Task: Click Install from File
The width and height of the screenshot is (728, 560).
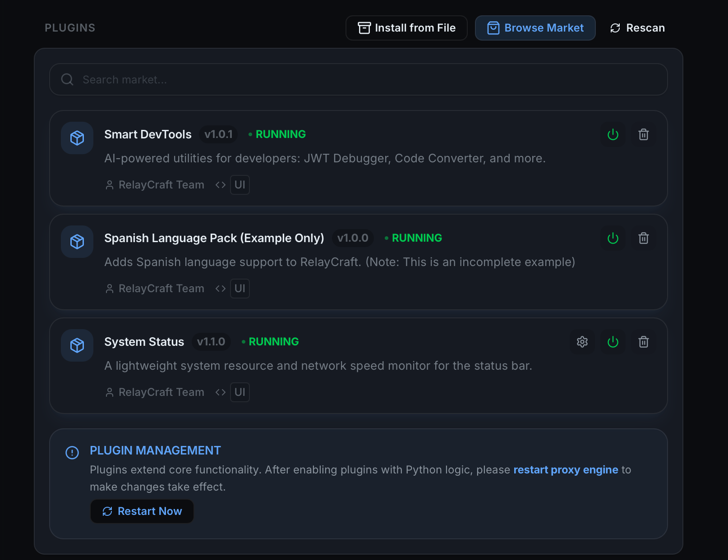Action: pyautogui.click(x=406, y=28)
